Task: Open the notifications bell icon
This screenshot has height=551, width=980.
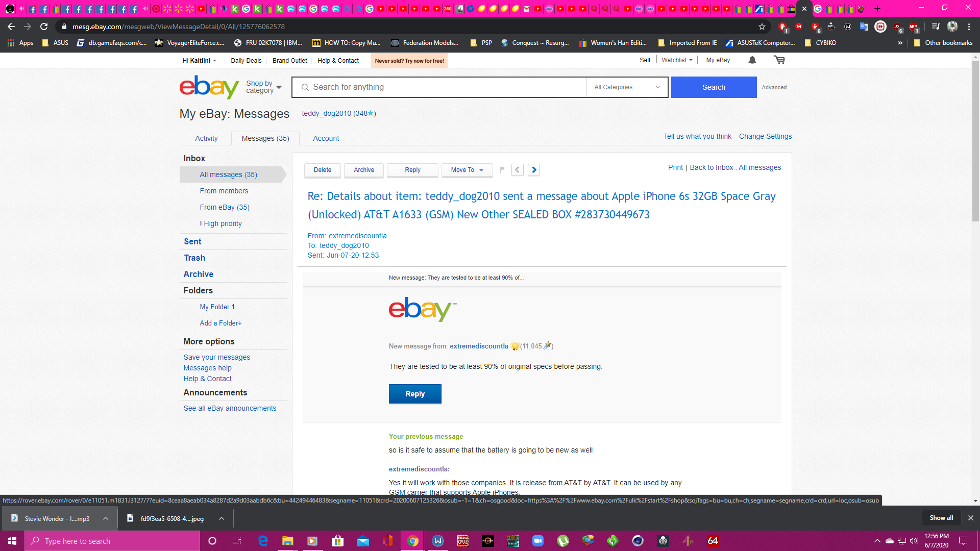Action: (x=752, y=60)
